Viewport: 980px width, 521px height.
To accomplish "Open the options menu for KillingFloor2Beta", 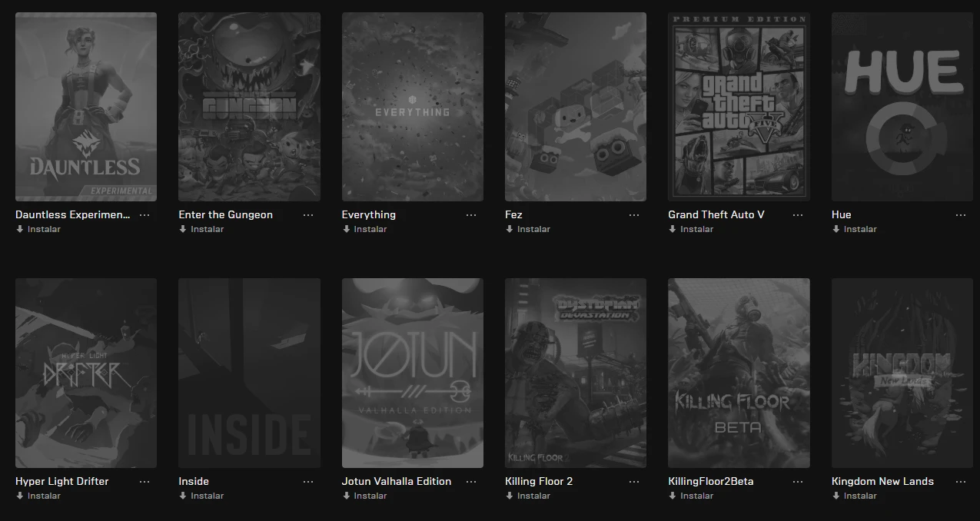I will click(x=798, y=482).
